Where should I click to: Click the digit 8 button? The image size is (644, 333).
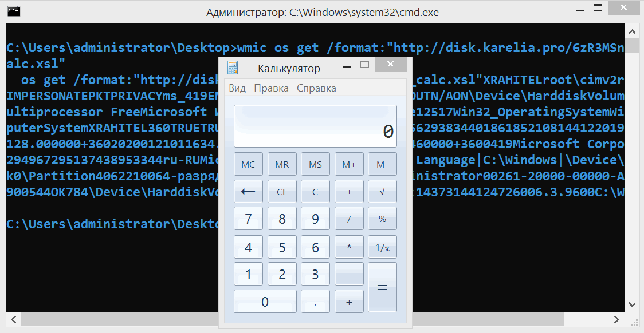[282, 219]
